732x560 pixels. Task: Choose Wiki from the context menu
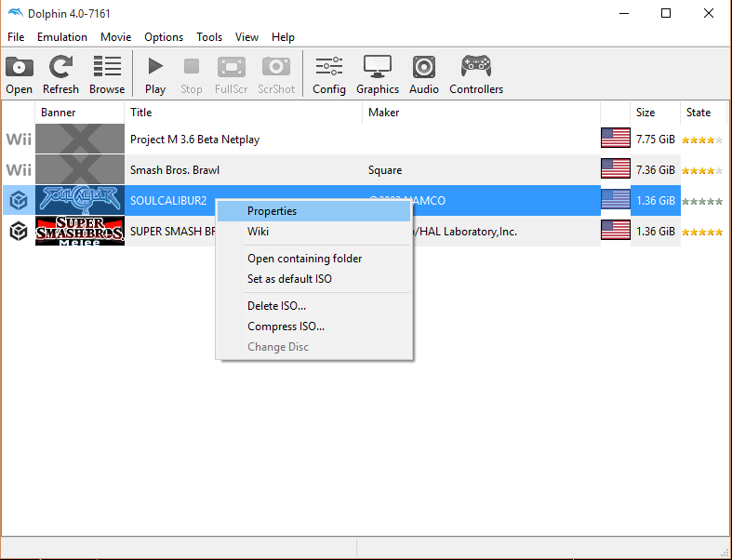tap(314, 232)
